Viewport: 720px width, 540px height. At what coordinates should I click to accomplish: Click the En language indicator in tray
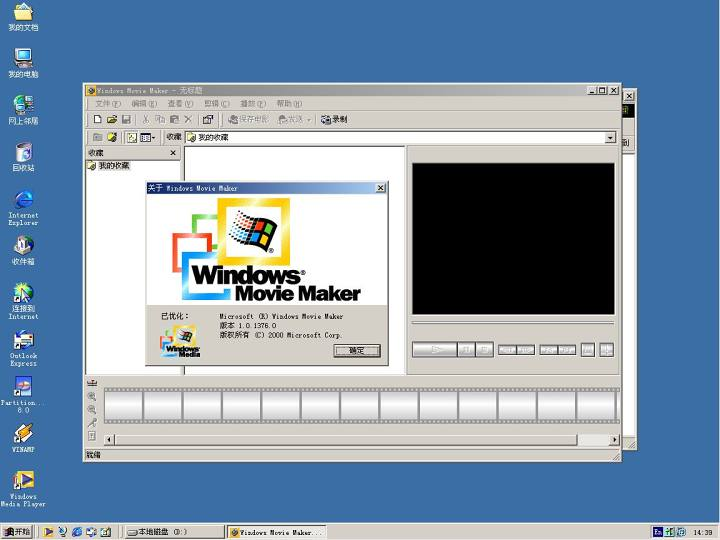[658, 532]
